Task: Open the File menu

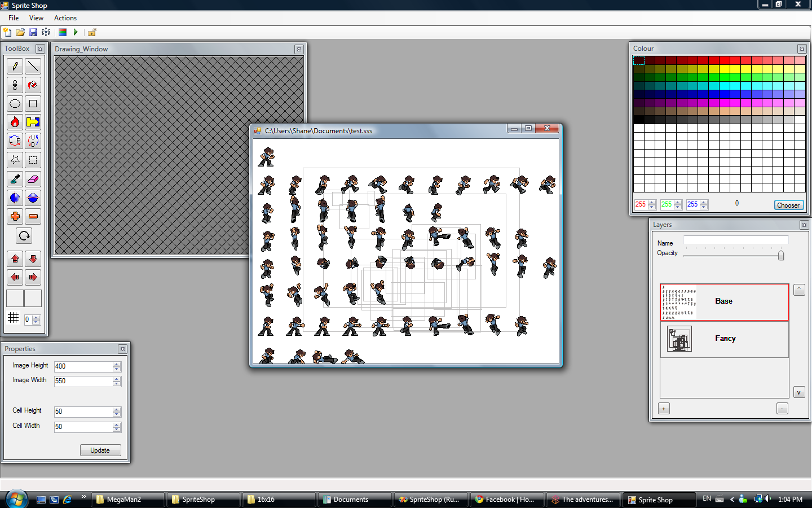Action: pos(14,18)
